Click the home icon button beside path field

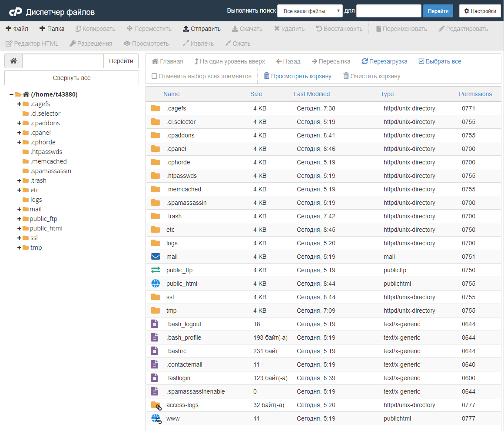pos(13,61)
